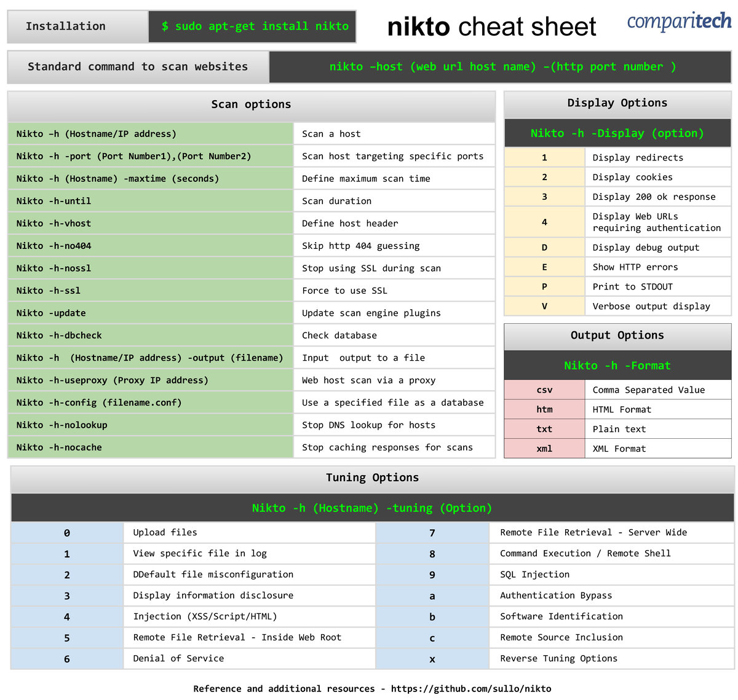Enable display option D for debug output
Viewport: 738px width, 700px height.
pos(544,247)
